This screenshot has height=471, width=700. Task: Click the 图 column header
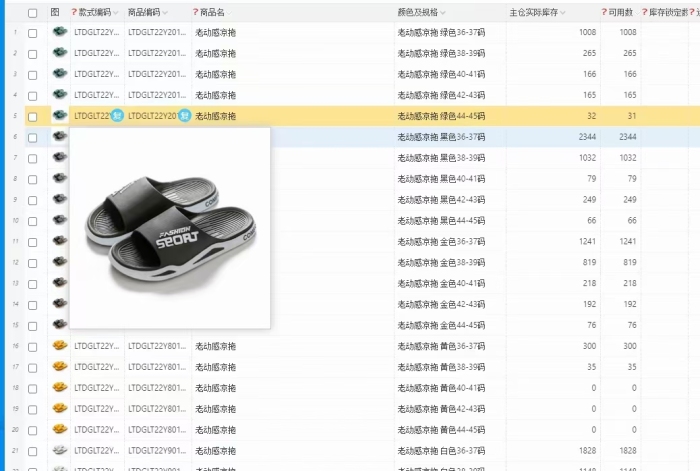55,13
